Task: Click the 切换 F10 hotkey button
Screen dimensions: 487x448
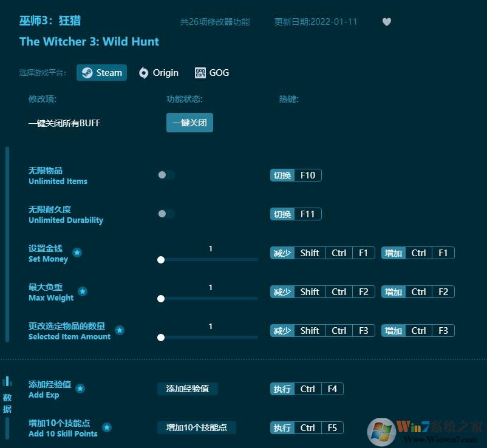Action: (296, 175)
